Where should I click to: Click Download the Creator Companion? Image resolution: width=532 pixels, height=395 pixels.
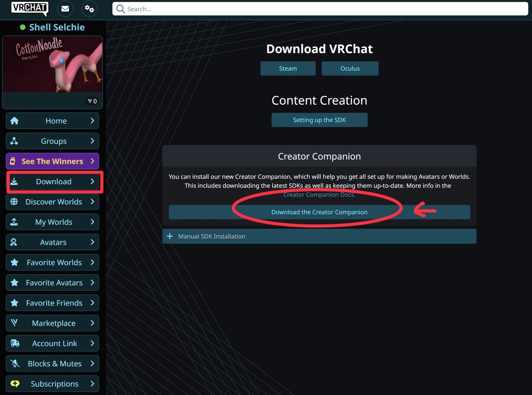tap(319, 212)
